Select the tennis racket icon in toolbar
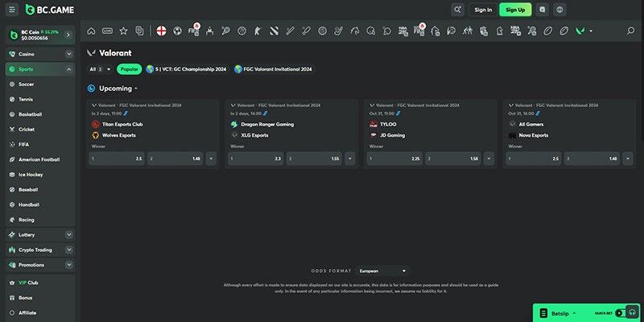 click(225, 31)
